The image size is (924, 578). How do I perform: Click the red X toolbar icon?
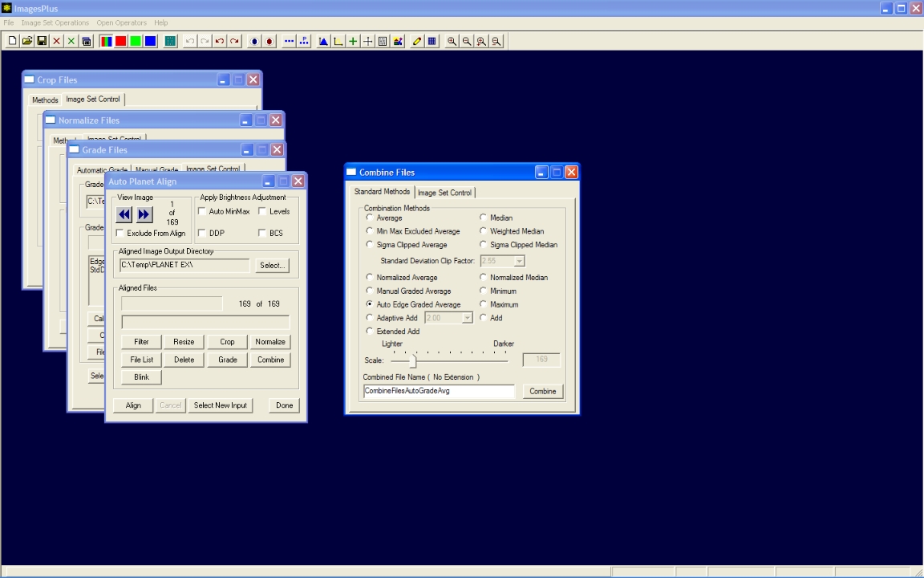[57, 41]
